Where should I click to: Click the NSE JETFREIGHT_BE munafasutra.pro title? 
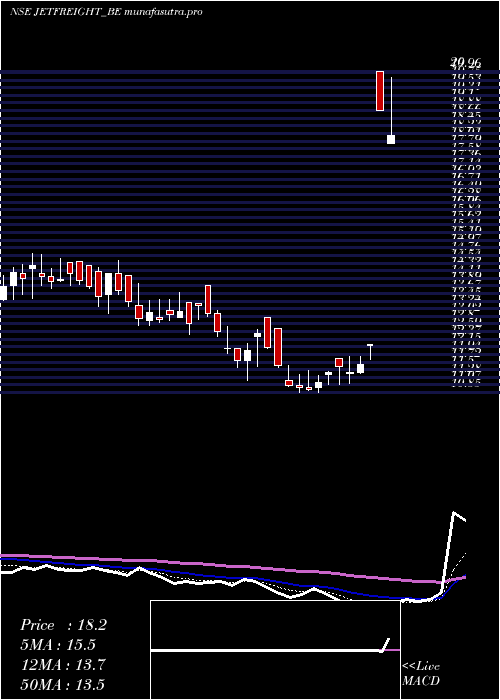pos(106,12)
